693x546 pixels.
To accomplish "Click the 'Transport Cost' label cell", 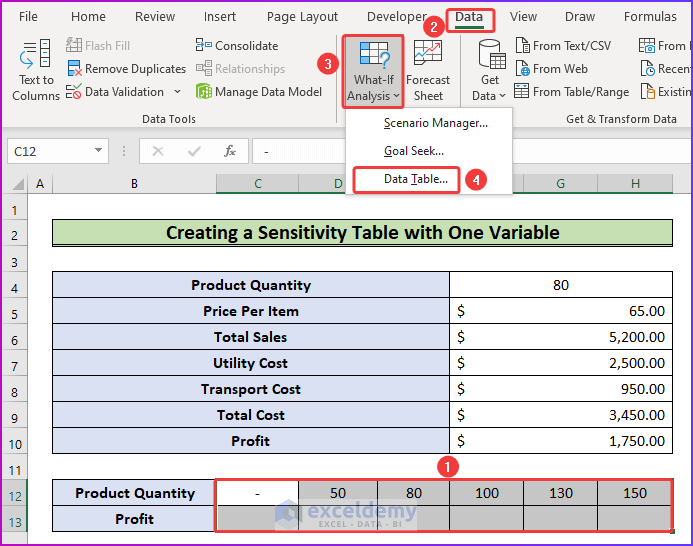I will point(251,389).
